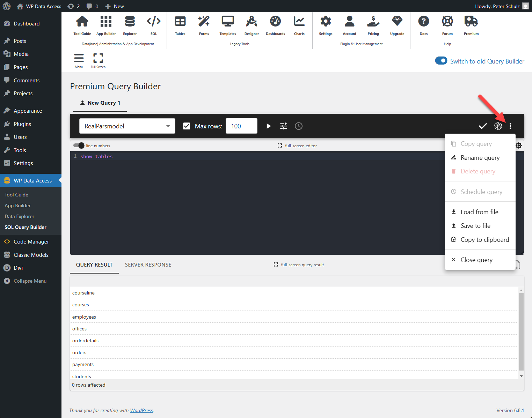Viewport: 532px width, 418px height.
Task: Open the Forum lifebuoy icon
Action: [x=447, y=21]
